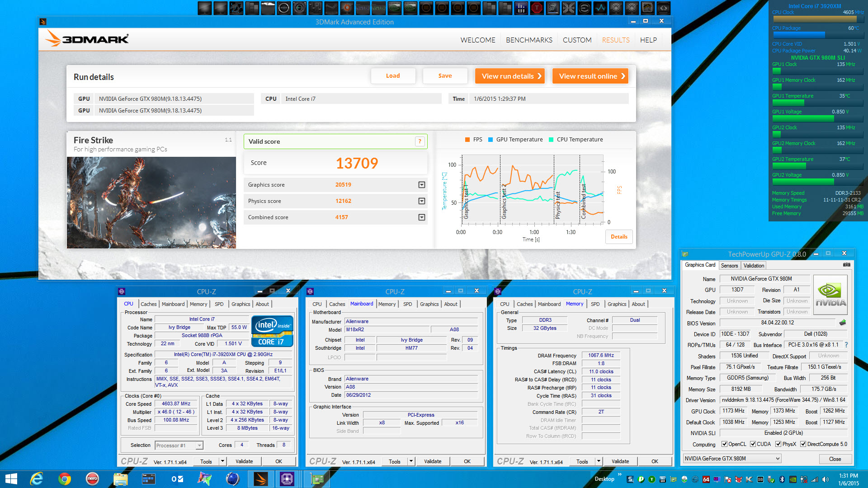Toggle the CPU Temperature legend in chart
The image size is (868, 488).
(x=576, y=140)
